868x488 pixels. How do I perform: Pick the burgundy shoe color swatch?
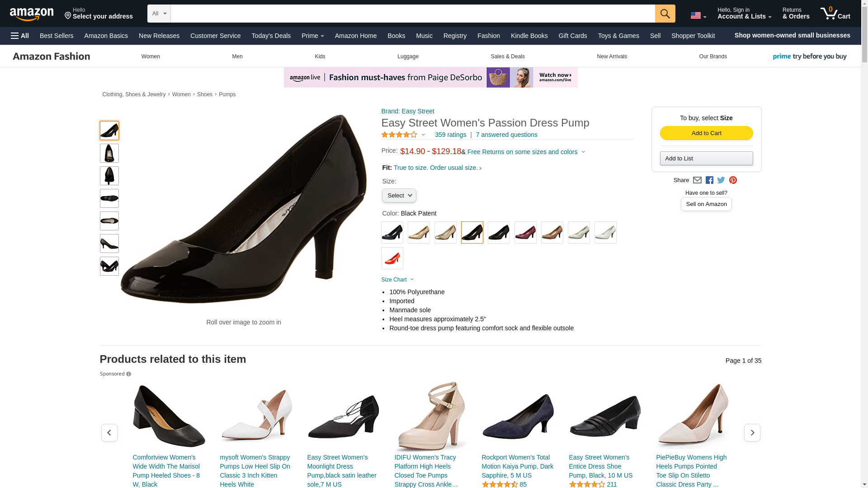(x=525, y=233)
